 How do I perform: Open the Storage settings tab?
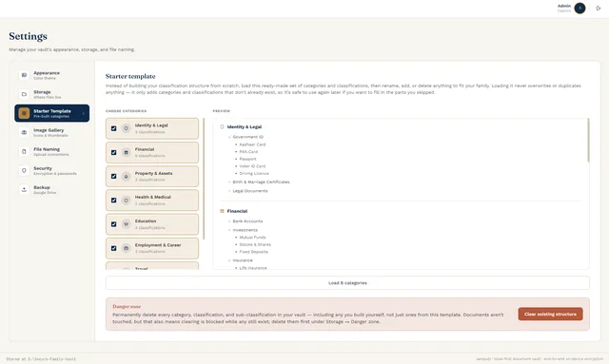coord(52,94)
